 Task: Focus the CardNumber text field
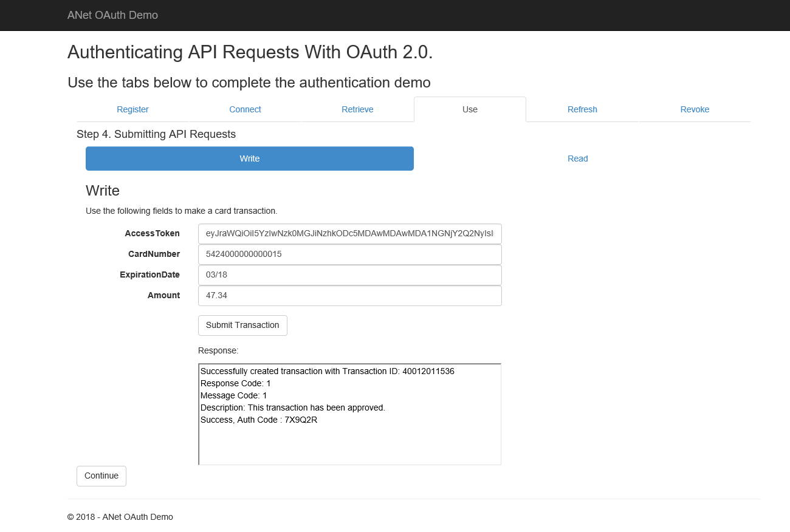point(349,254)
